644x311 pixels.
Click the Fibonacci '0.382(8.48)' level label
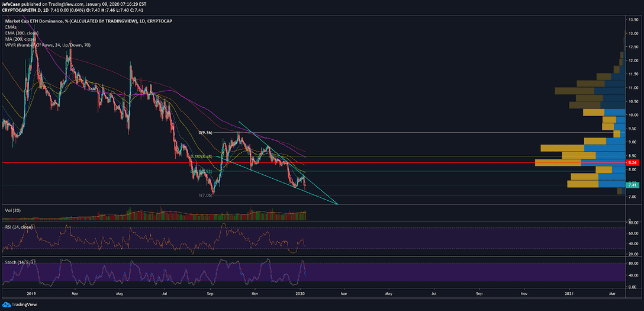[201, 157]
